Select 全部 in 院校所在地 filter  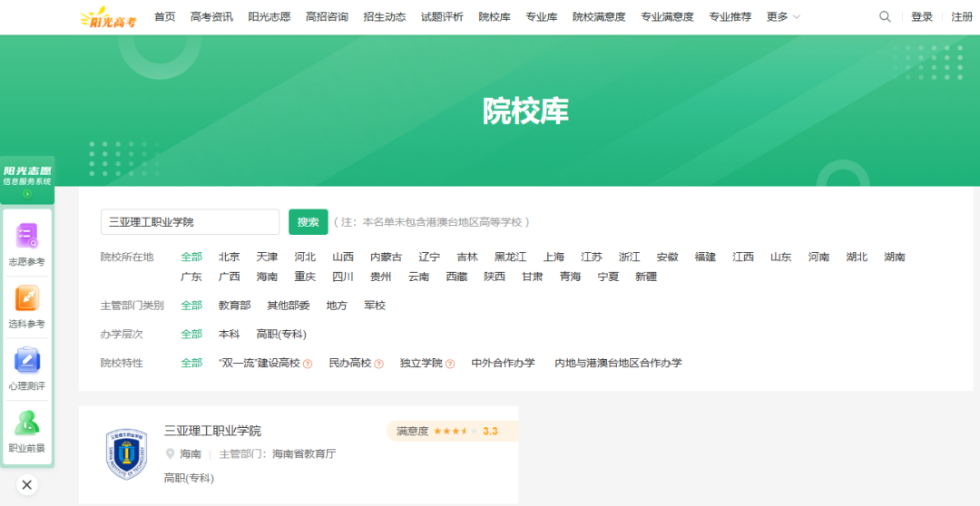pyautogui.click(x=191, y=257)
